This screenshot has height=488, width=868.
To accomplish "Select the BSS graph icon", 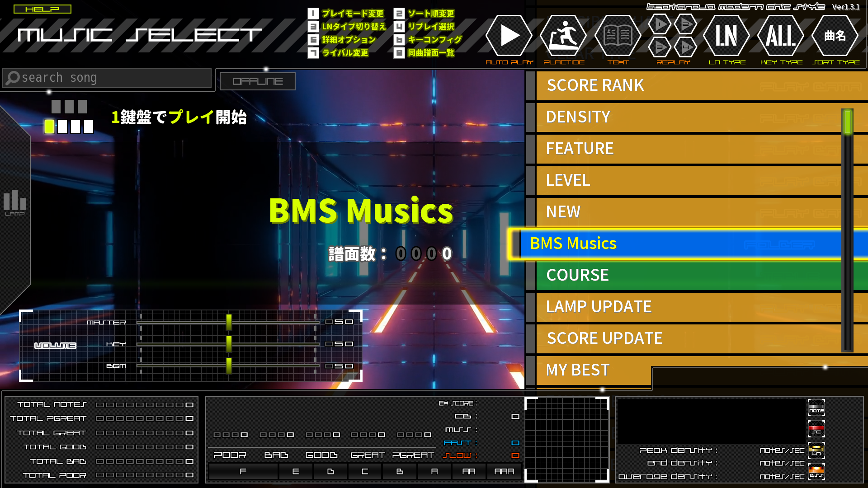I will tap(816, 471).
